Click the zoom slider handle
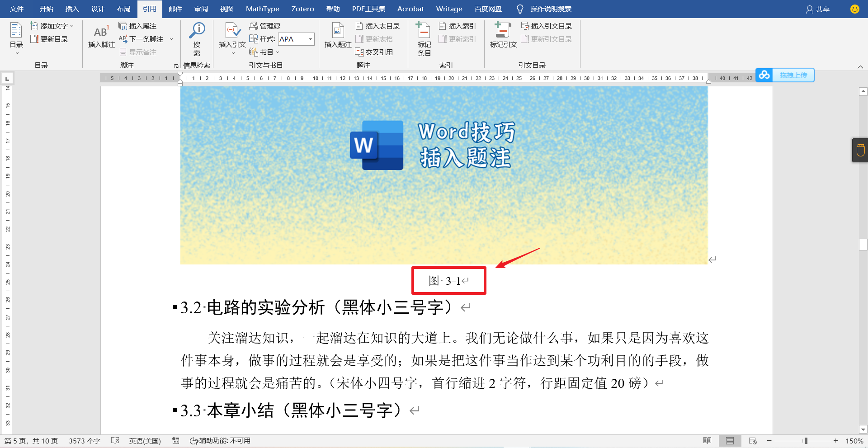Screen dimensions: 868x448 [x=806, y=441]
